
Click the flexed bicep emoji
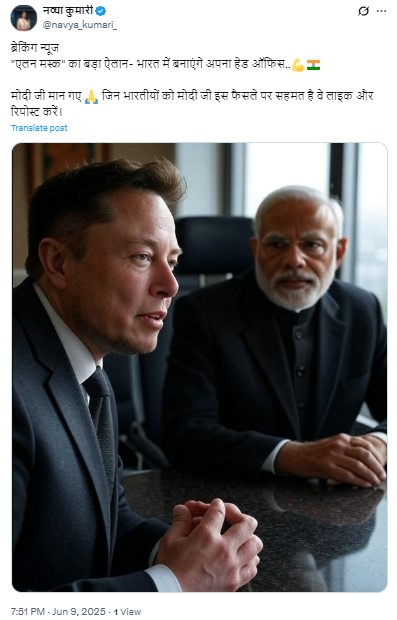pyautogui.click(x=298, y=65)
